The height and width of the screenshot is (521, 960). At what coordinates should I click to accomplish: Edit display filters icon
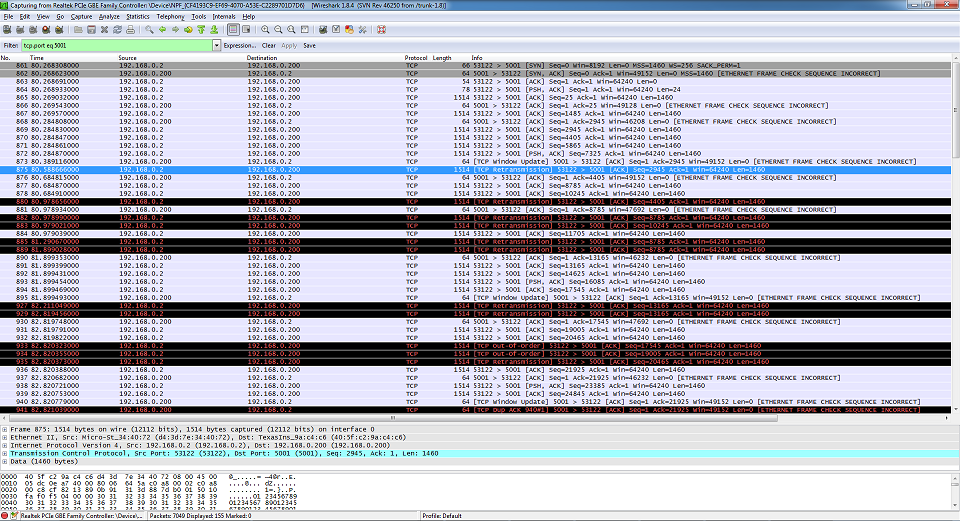coord(336,29)
